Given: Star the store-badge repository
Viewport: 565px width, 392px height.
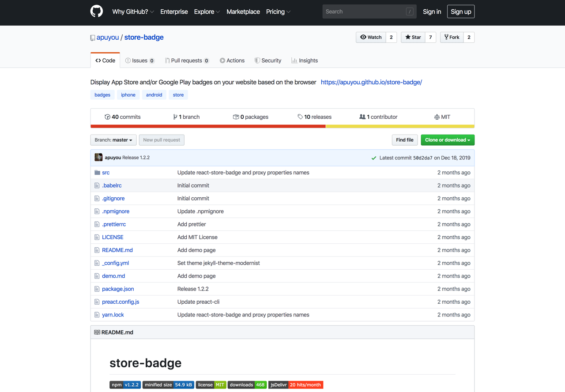Looking at the screenshot, I should pos(413,37).
